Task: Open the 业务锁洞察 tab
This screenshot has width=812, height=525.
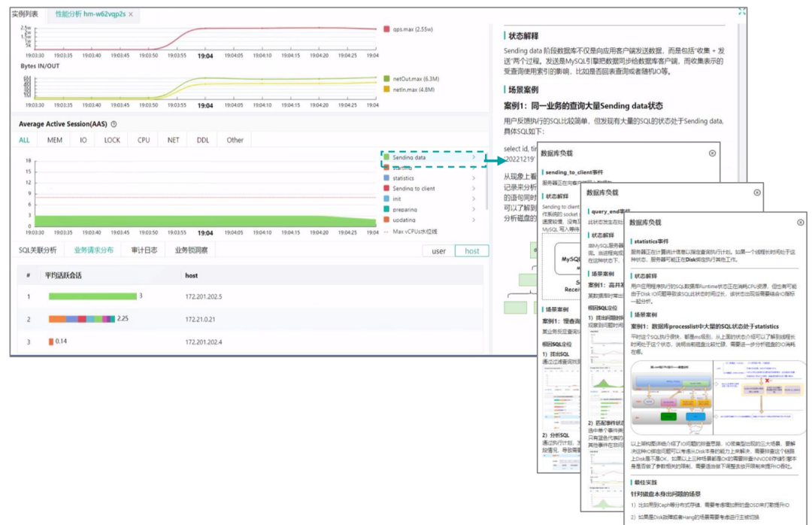Action: pos(191,250)
